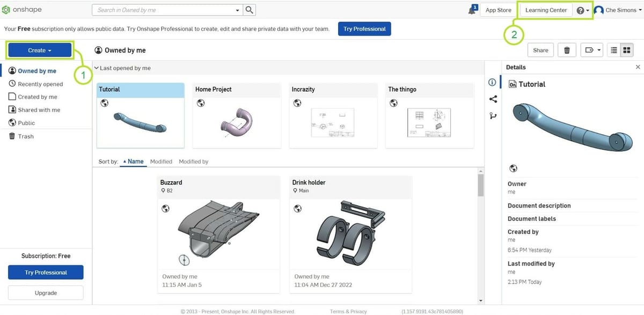
Task: Click the public globe icon on Tutorial card
Action: coord(104,103)
